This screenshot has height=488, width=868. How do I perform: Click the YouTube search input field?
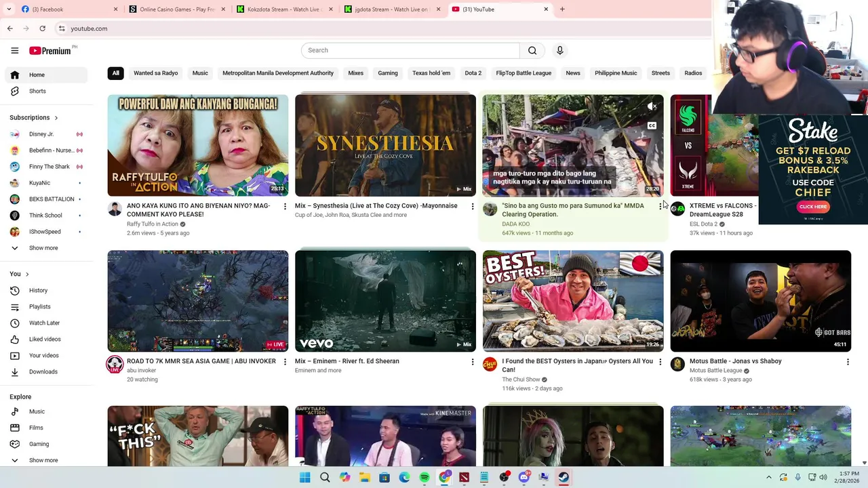[x=410, y=50]
